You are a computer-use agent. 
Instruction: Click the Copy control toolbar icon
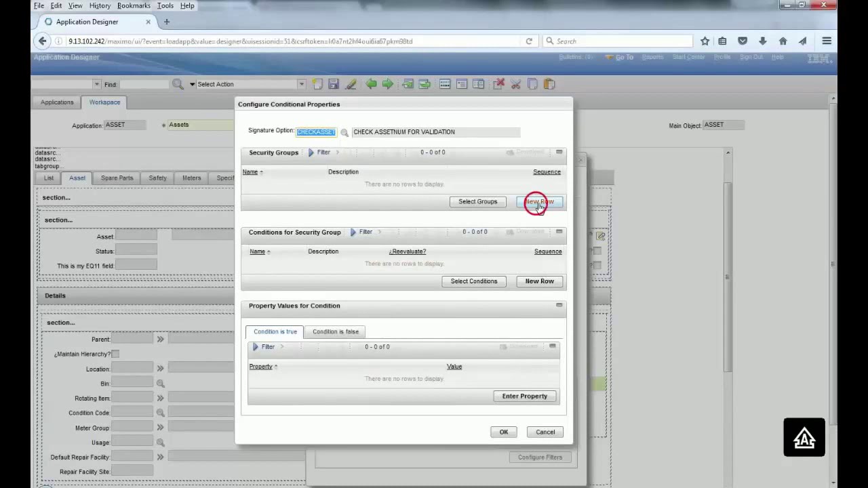pyautogui.click(x=532, y=84)
